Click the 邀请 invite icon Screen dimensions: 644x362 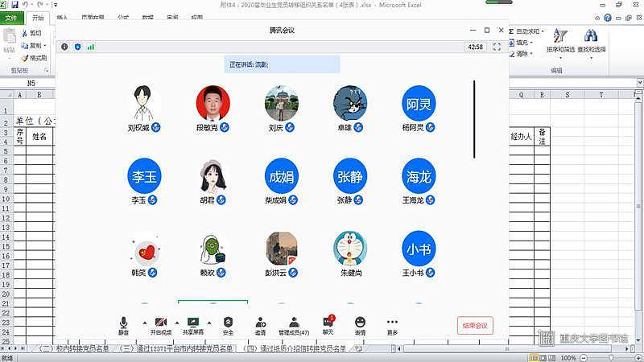coord(260,323)
